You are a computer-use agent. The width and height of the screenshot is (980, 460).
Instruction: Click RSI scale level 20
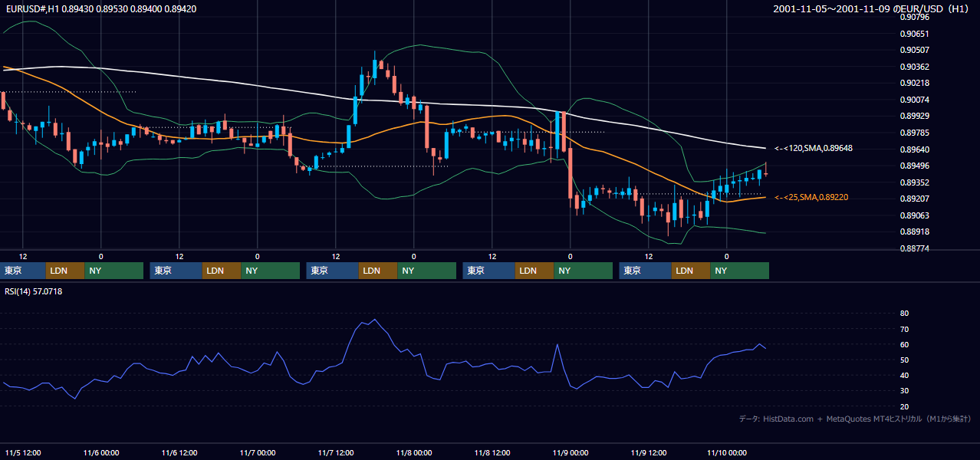(x=904, y=406)
